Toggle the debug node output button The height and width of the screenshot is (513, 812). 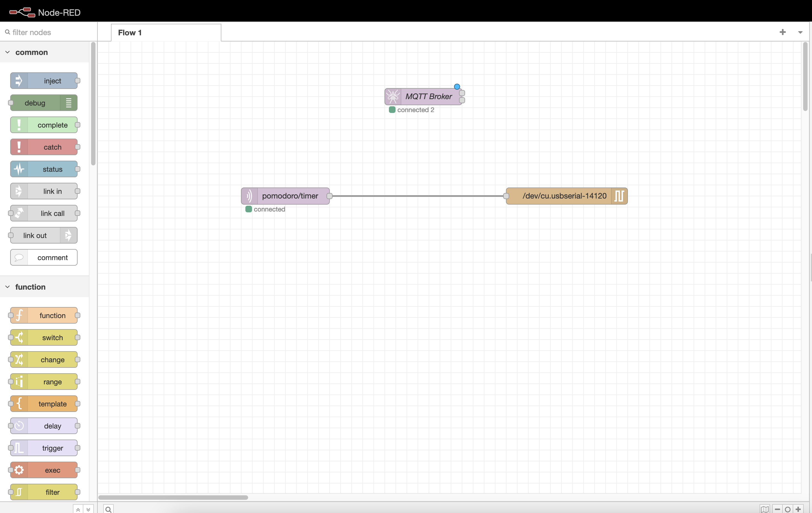tap(68, 102)
